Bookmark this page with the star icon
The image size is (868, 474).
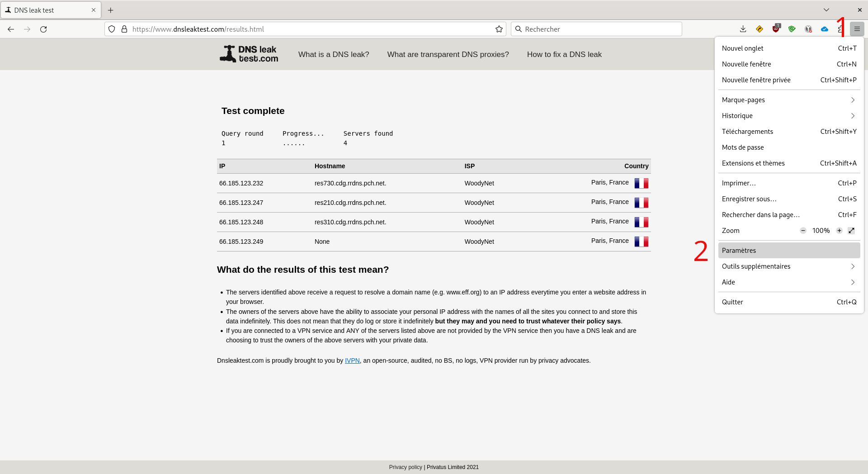coord(499,29)
